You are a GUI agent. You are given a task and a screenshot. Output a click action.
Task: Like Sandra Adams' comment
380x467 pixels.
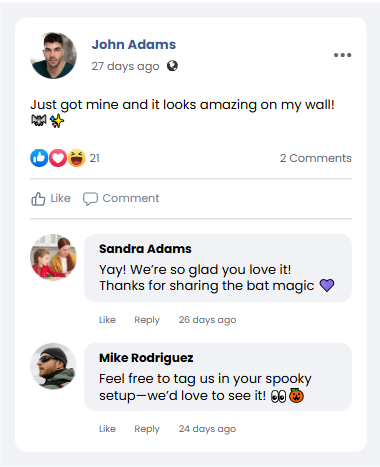pyautogui.click(x=107, y=320)
